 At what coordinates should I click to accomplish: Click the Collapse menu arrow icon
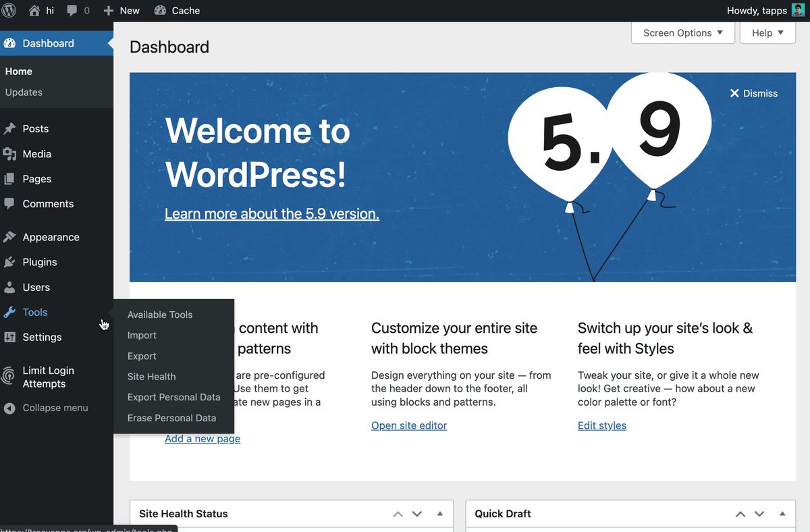point(9,408)
